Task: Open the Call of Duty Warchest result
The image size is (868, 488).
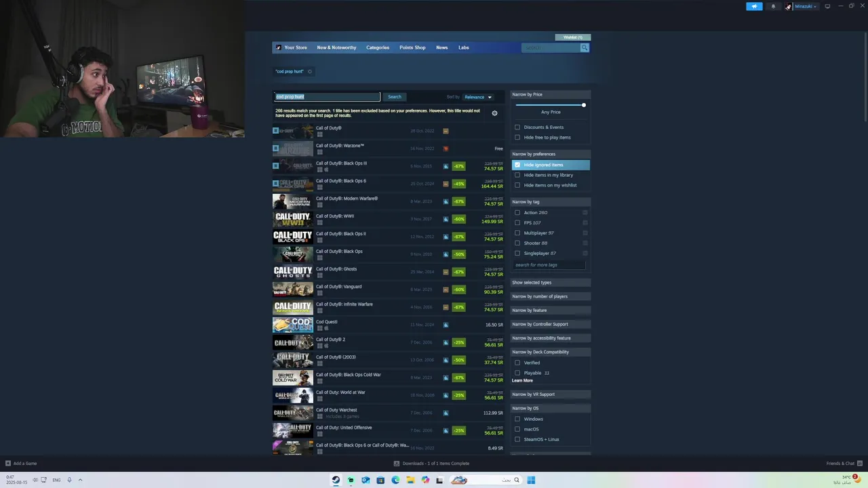Action: pyautogui.click(x=388, y=413)
